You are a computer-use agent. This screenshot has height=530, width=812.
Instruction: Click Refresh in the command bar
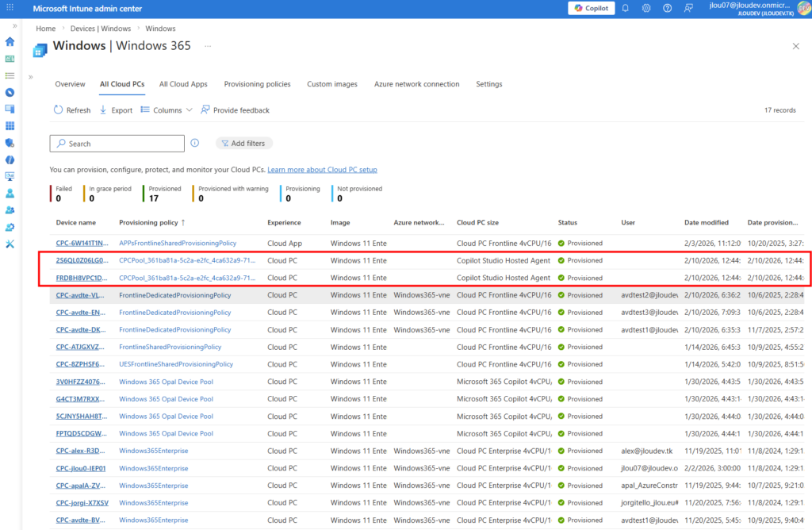pos(71,110)
